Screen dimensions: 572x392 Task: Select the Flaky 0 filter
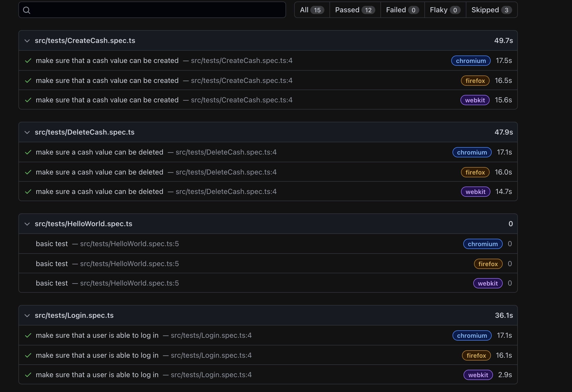[x=445, y=10]
